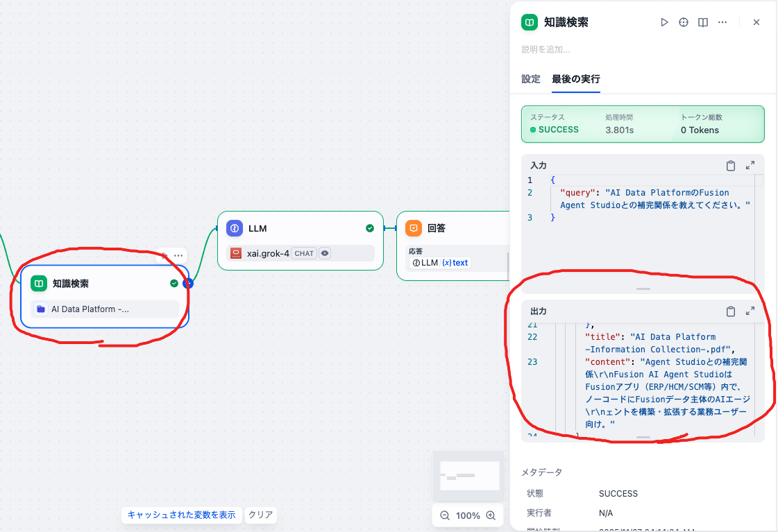
Task: Open the more options ellipsis in panel header
Action: (722, 22)
